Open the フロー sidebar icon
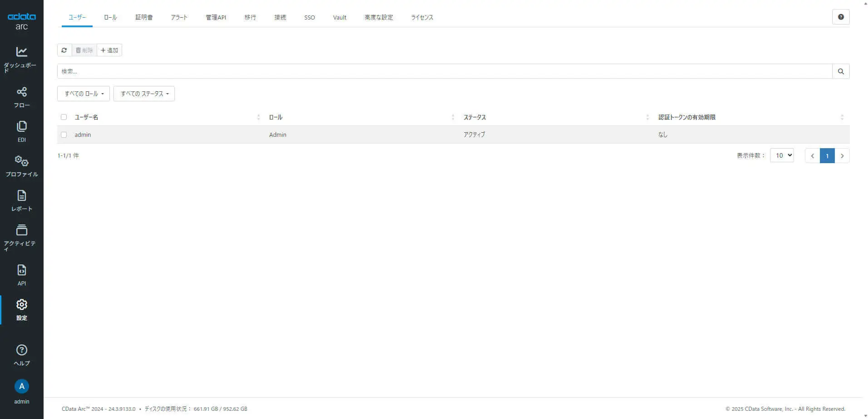Viewport: 868px width, 419px height. [21, 92]
